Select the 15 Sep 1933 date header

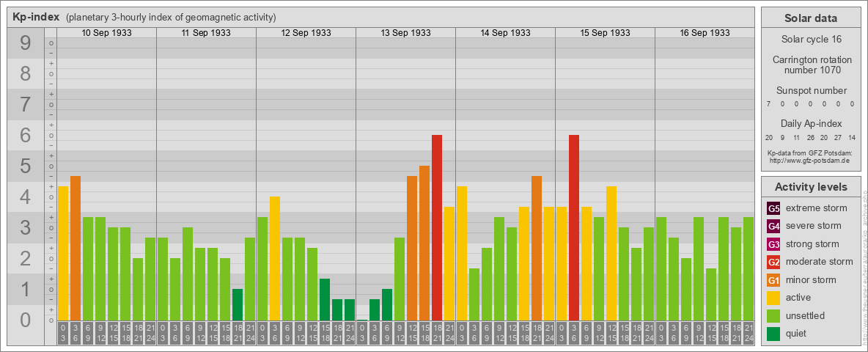[605, 33]
